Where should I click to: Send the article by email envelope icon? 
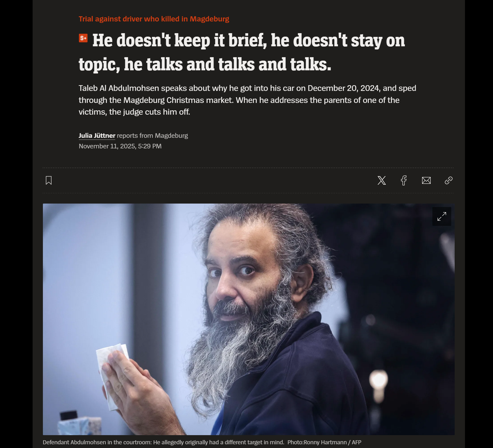click(426, 180)
